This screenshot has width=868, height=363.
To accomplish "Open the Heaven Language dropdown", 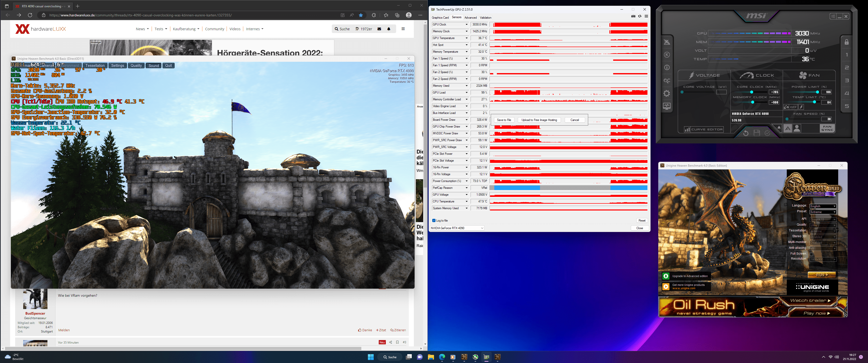I will (823, 206).
